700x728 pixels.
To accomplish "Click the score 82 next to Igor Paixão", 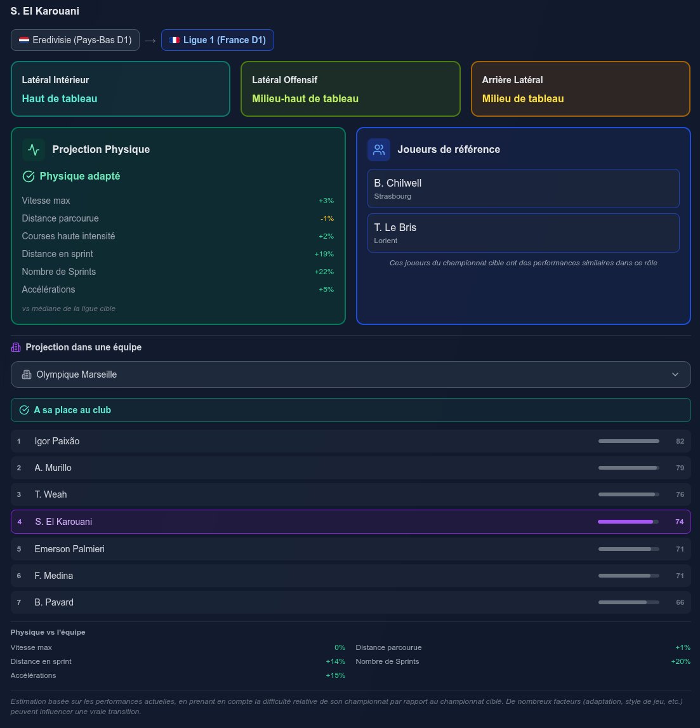I will click(x=680, y=441).
